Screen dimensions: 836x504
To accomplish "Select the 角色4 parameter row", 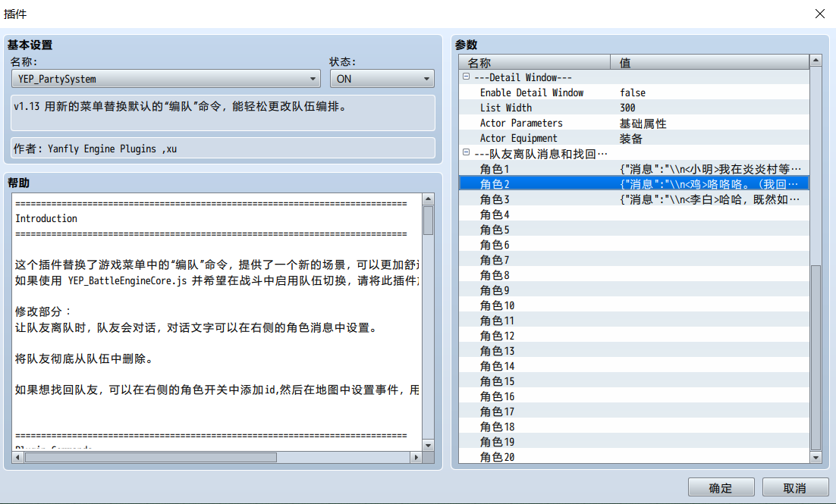I will point(634,214).
